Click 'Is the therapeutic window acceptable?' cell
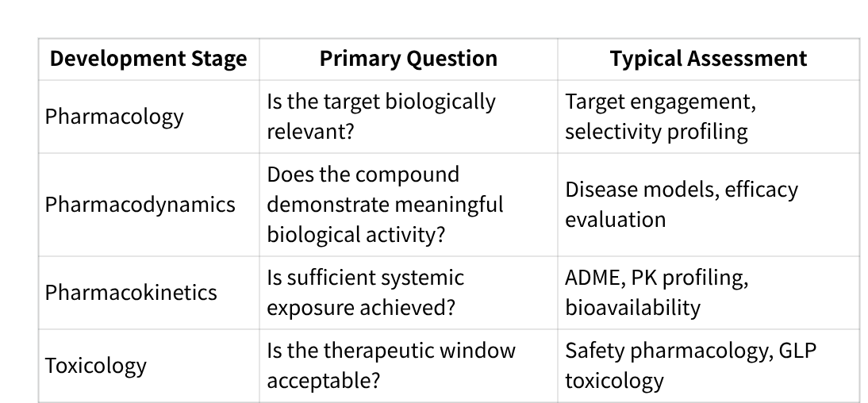 tap(409, 366)
